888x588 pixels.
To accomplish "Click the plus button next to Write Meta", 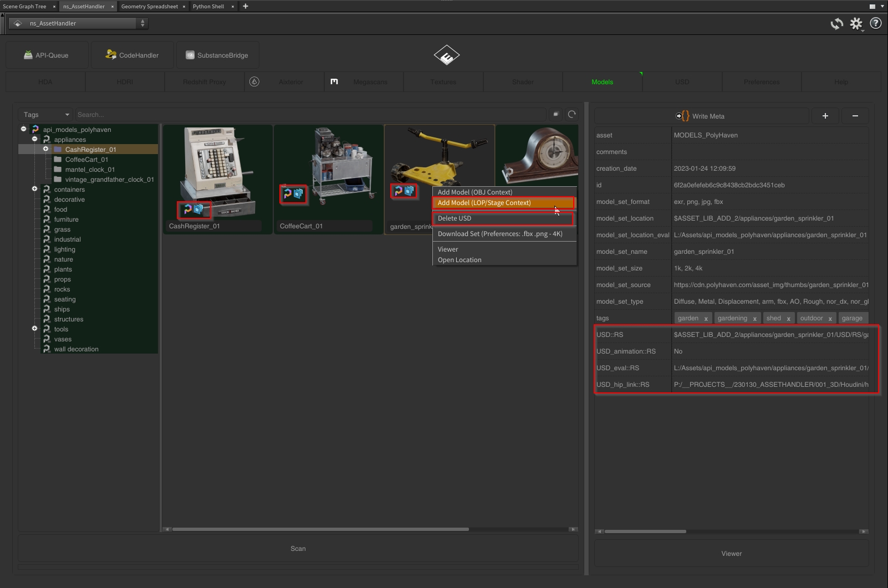I will (825, 116).
